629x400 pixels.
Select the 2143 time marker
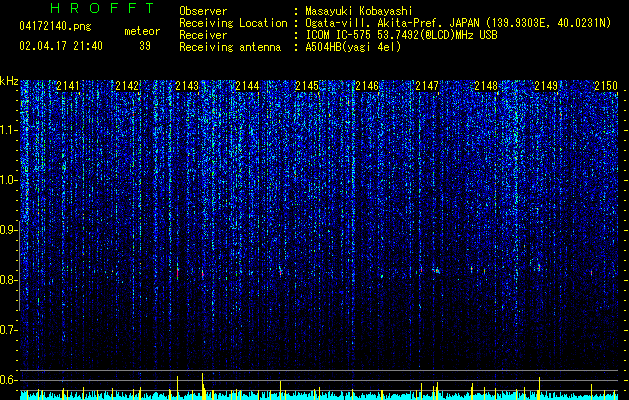pyautogui.click(x=187, y=86)
